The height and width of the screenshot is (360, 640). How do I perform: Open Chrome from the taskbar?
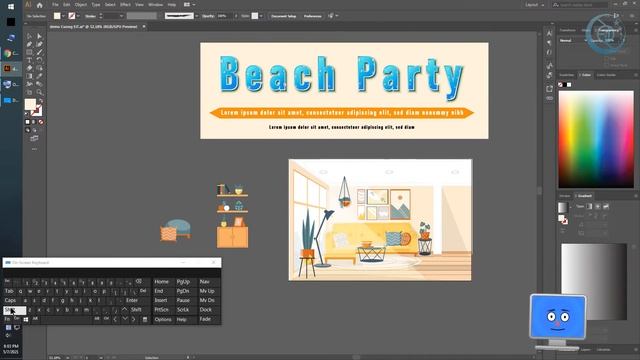click(8, 53)
